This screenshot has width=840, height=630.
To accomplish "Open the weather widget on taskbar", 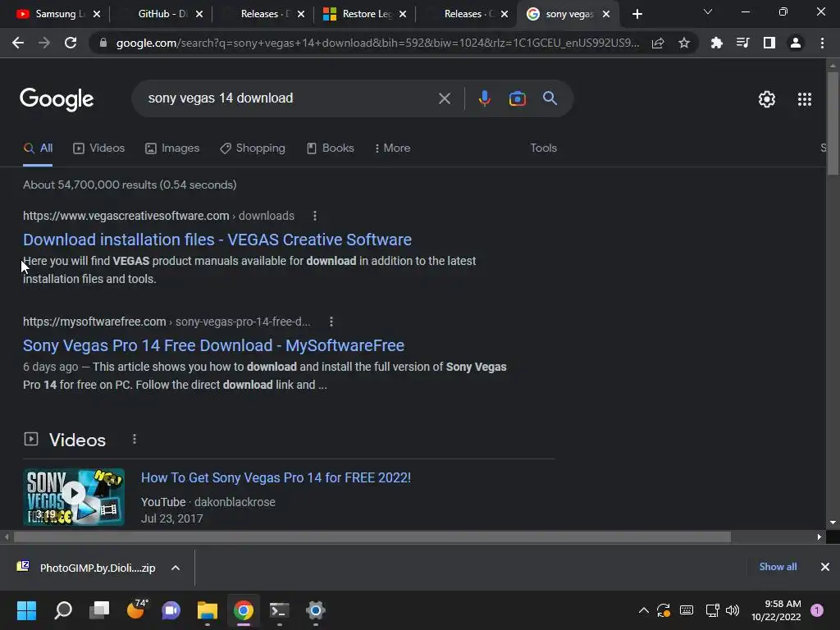I will point(137,609).
